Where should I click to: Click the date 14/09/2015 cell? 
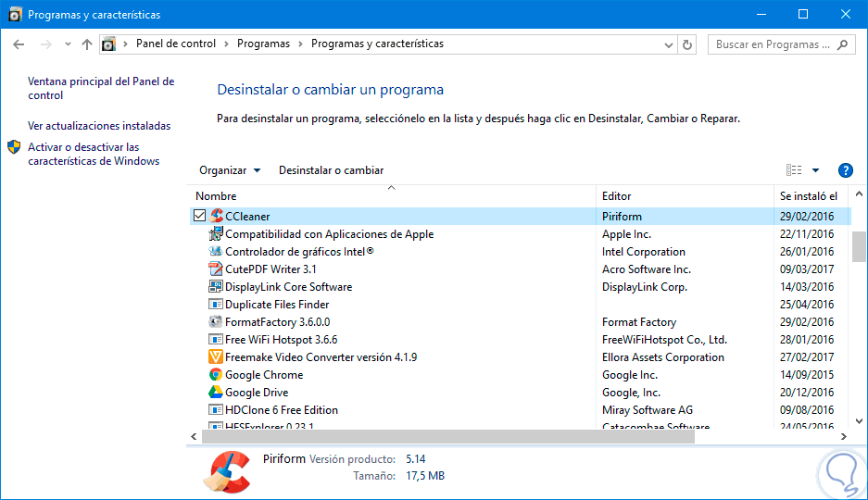click(807, 374)
